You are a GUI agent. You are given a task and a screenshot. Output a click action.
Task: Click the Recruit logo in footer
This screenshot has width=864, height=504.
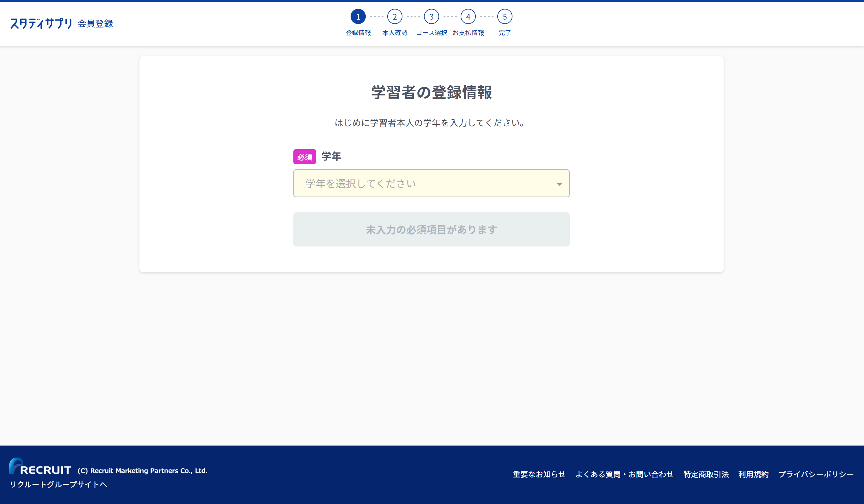coord(40,466)
